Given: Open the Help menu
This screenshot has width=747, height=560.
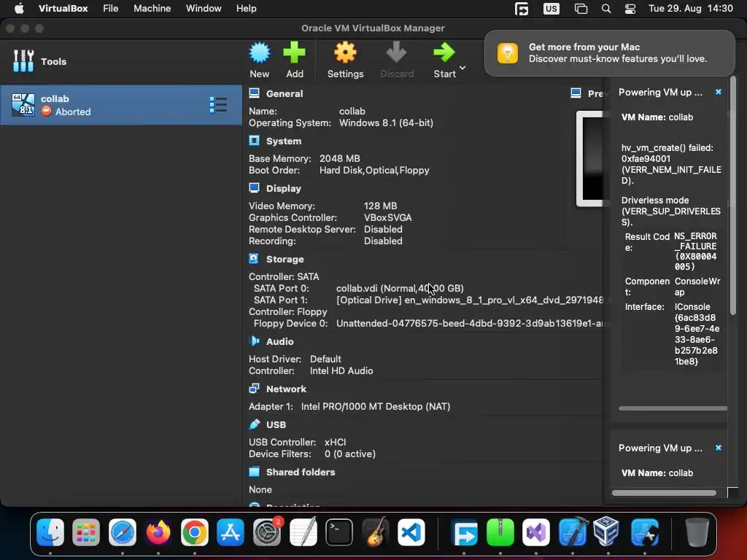Looking at the screenshot, I should (x=247, y=9).
